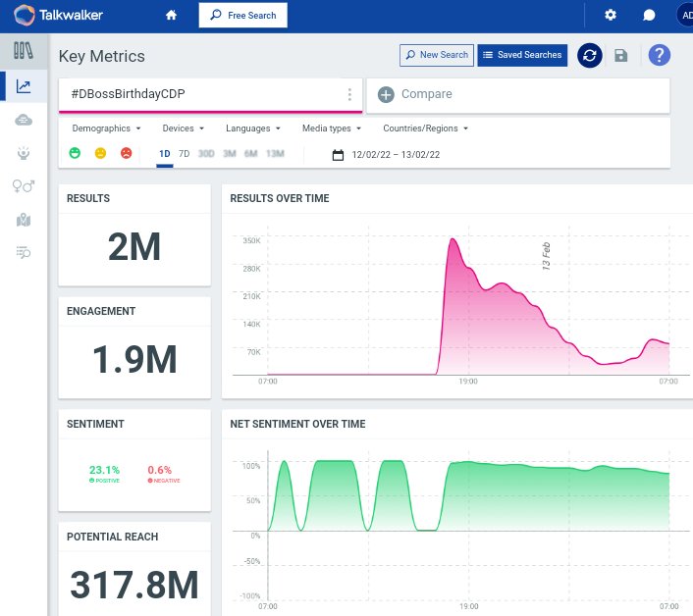Open Saved Searches
The height and width of the screenshot is (616, 693).
pyautogui.click(x=522, y=55)
